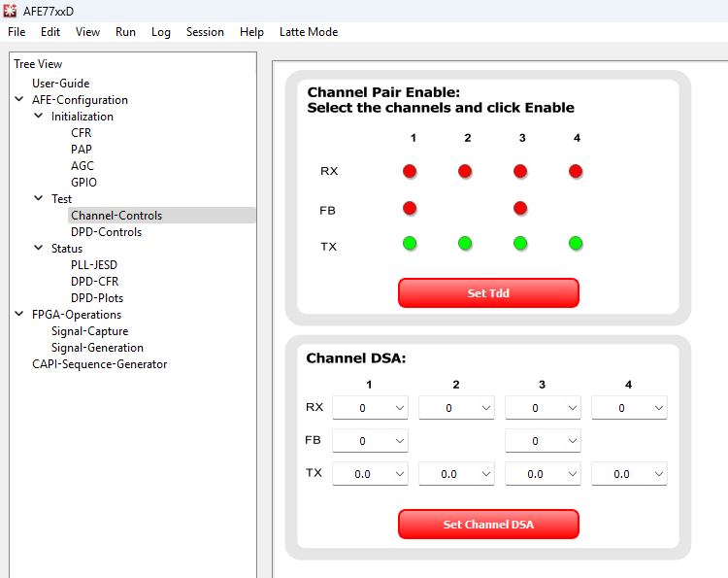Screen dimensions: 728x578
Task: Open the RX channel 1 DSA dropdown
Action: [370, 408]
